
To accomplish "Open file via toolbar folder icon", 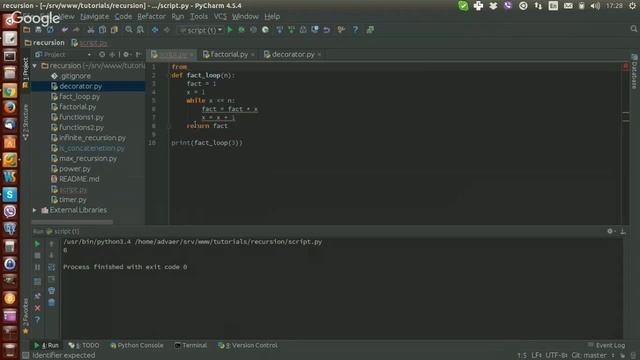I will 27,30.
